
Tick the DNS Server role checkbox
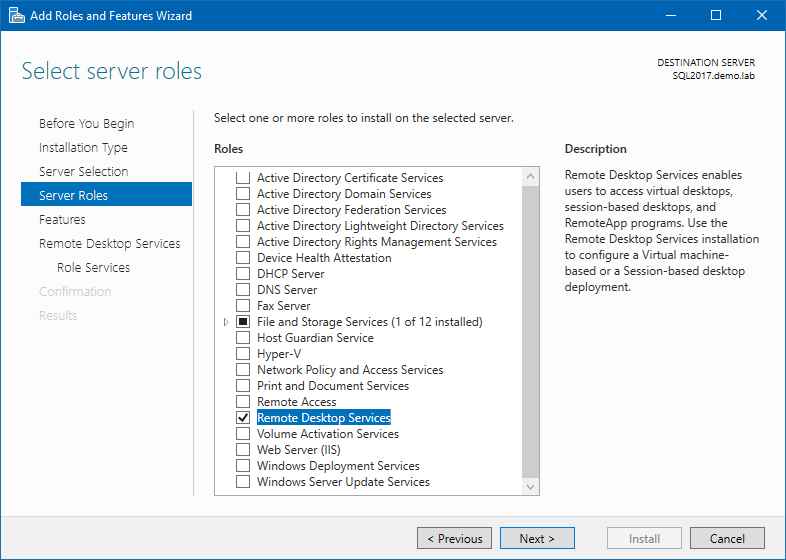point(243,290)
